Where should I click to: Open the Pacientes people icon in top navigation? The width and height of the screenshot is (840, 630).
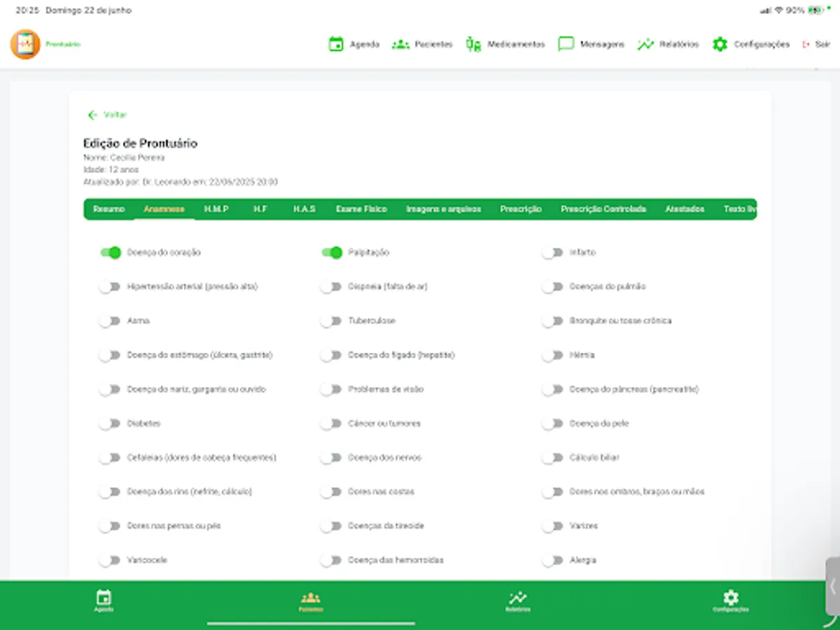(400, 44)
